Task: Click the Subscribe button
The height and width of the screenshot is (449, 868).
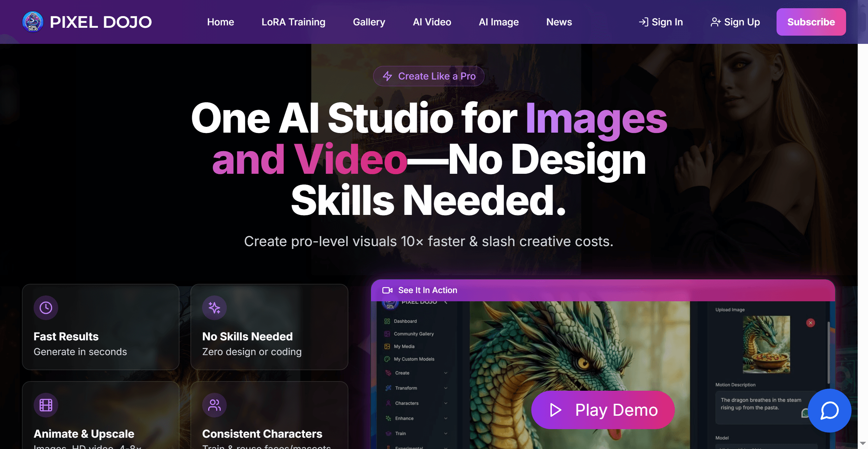Action: [811, 22]
